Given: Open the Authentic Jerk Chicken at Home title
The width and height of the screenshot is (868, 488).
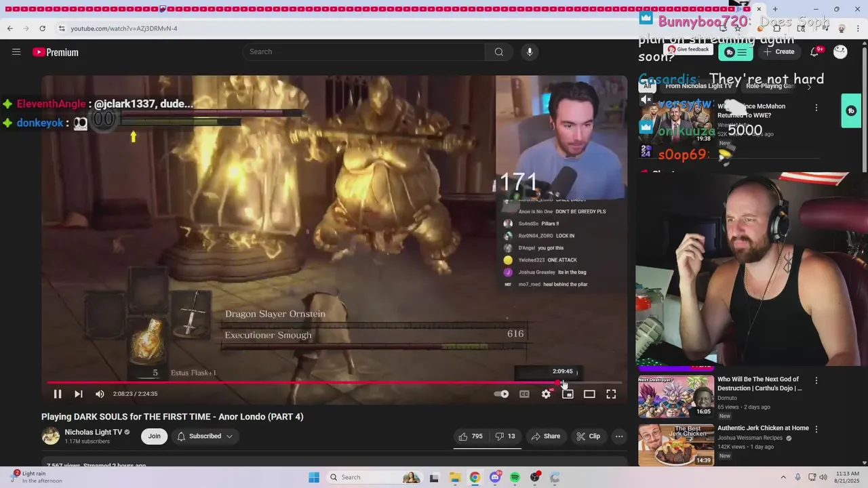Looking at the screenshot, I should [763, 428].
